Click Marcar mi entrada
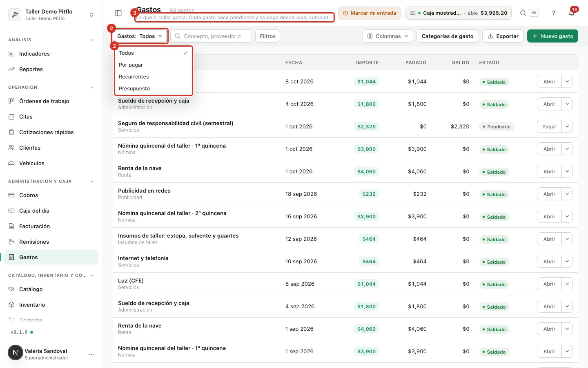Image resolution: width=588 pixels, height=368 pixels. coord(369,13)
